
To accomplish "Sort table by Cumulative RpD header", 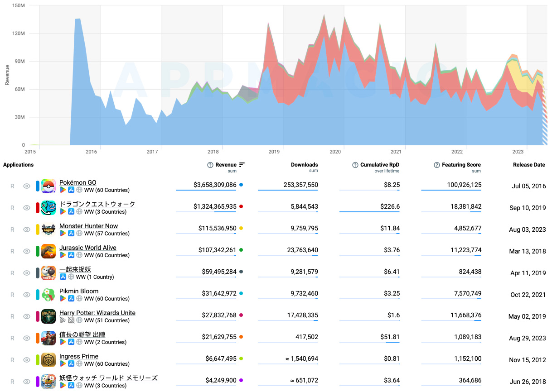I will point(380,165).
